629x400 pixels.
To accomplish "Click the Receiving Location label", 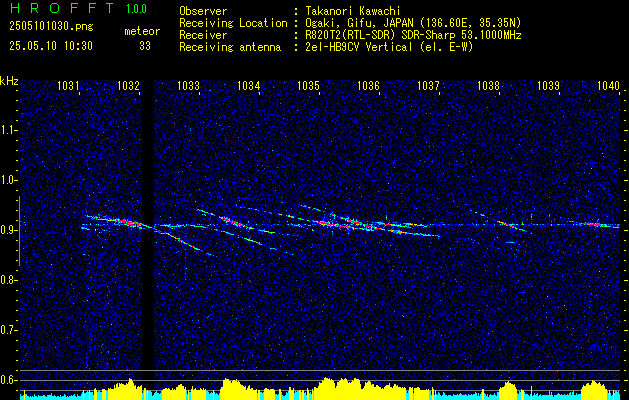I will (233, 23).
